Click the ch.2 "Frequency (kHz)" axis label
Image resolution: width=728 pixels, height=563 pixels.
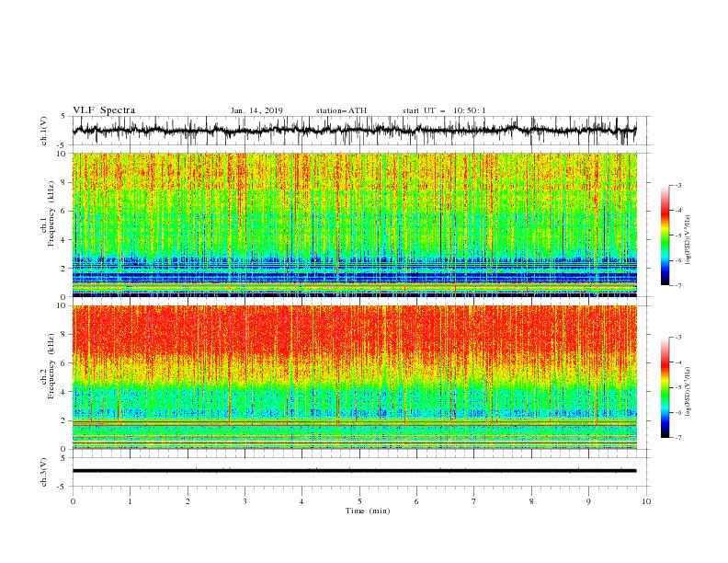click(51, 366)
